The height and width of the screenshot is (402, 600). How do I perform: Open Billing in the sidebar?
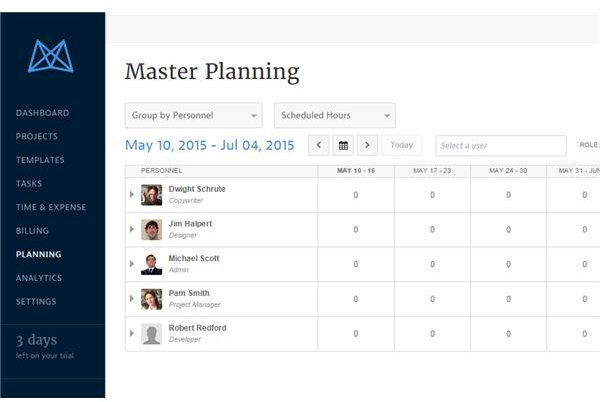tap(32, 231)
